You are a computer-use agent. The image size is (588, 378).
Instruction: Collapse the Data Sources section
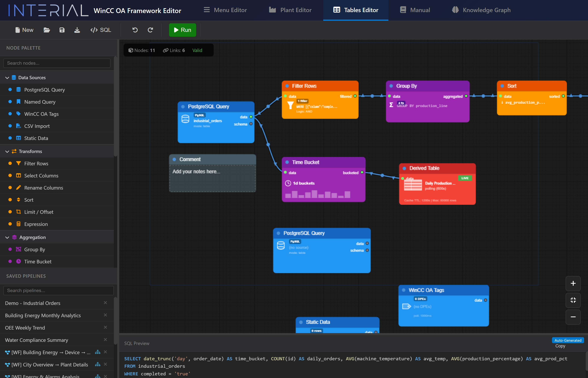[x=7, y=77]
